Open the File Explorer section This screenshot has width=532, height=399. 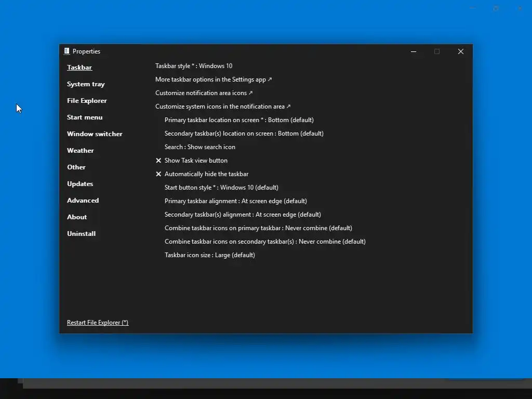[87, 101]
